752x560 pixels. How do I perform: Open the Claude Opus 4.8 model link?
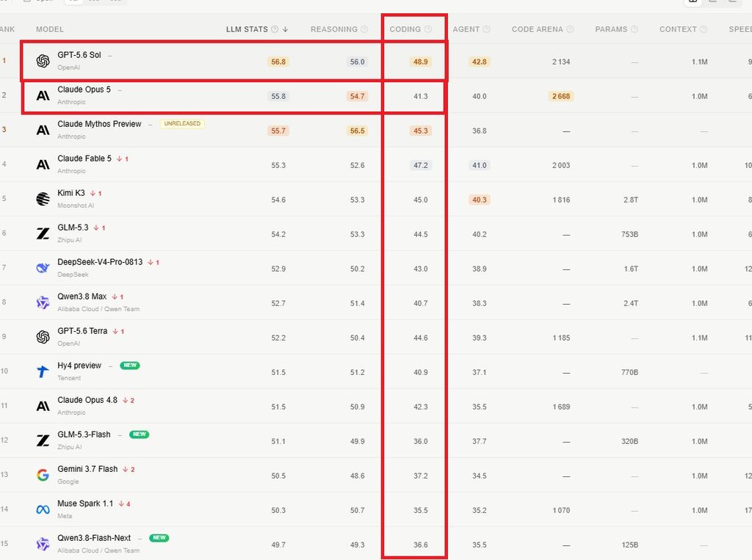pos(87,400)
